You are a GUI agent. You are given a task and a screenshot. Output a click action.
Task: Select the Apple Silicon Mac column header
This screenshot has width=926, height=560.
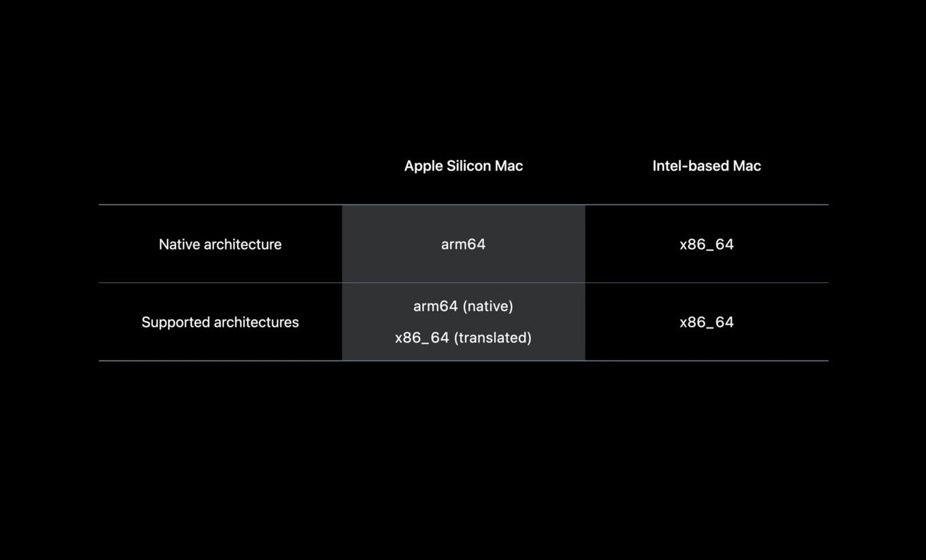pyautogui.click(x=464, y=166)
